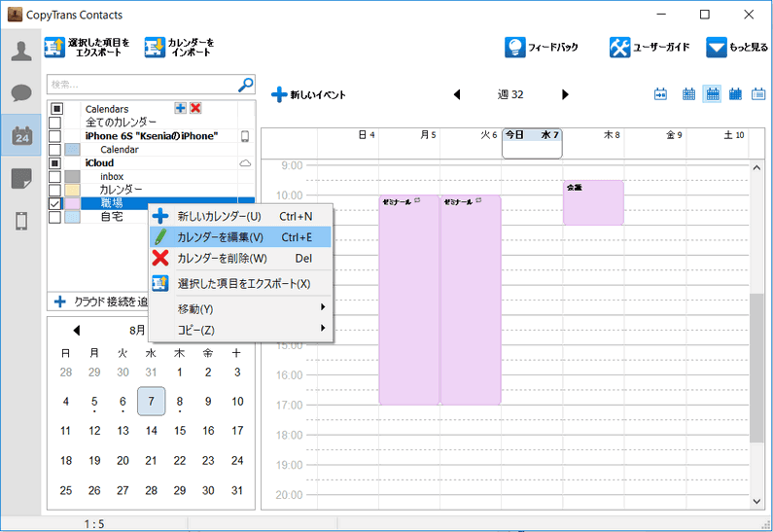
Task: Click the search magnifier icon
Action: click(245, 85)
